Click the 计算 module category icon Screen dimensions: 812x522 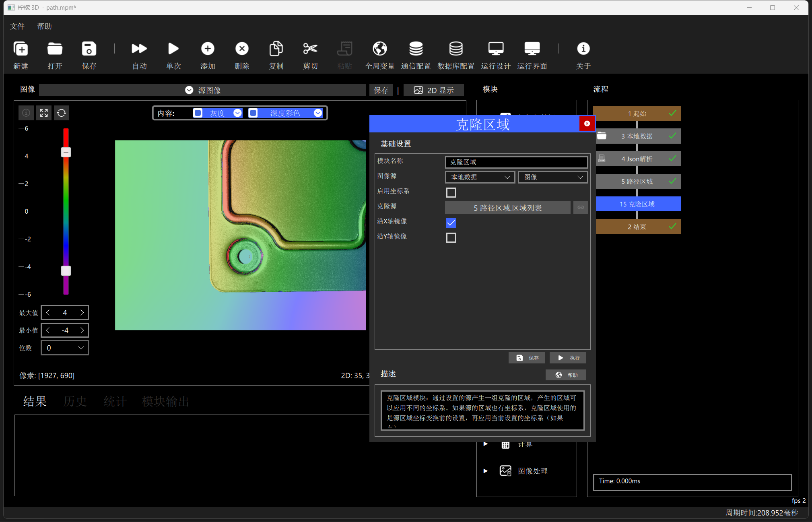coord(505,444)
